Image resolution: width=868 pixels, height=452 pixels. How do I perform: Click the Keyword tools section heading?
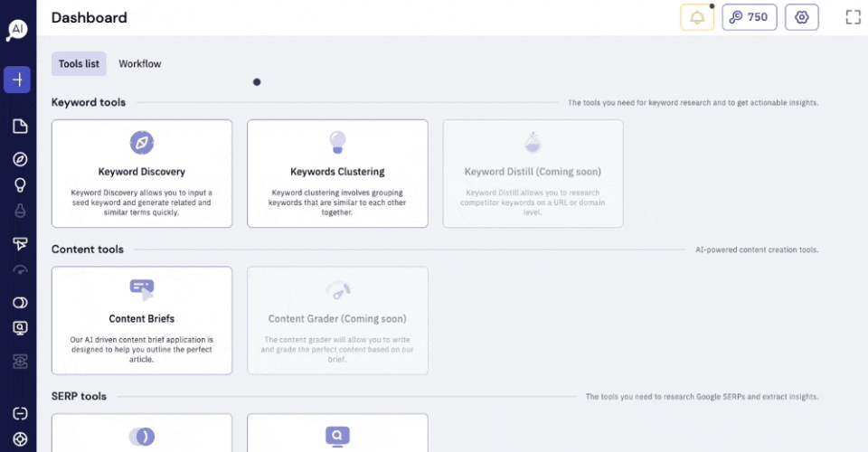(x=89, y=102)
